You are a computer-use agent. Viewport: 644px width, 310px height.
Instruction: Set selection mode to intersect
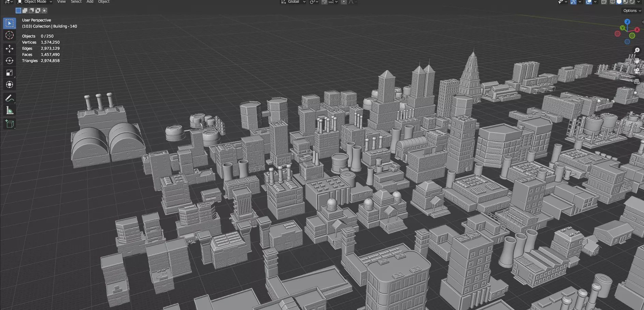pos(44,11)
